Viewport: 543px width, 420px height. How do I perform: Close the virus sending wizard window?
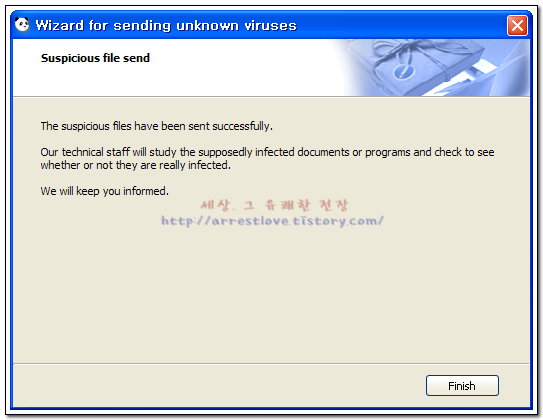517,26
